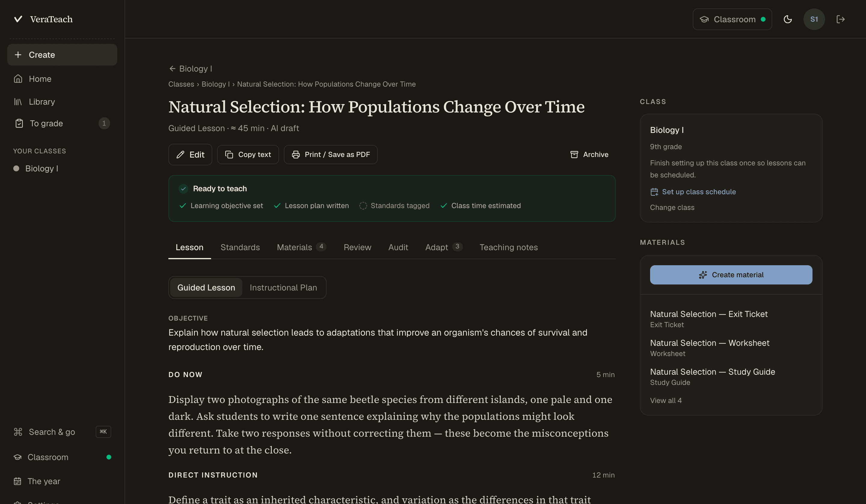This screenshot has height=504, width=866.
Task: Click Create material button
Action: tap(731, 275)
